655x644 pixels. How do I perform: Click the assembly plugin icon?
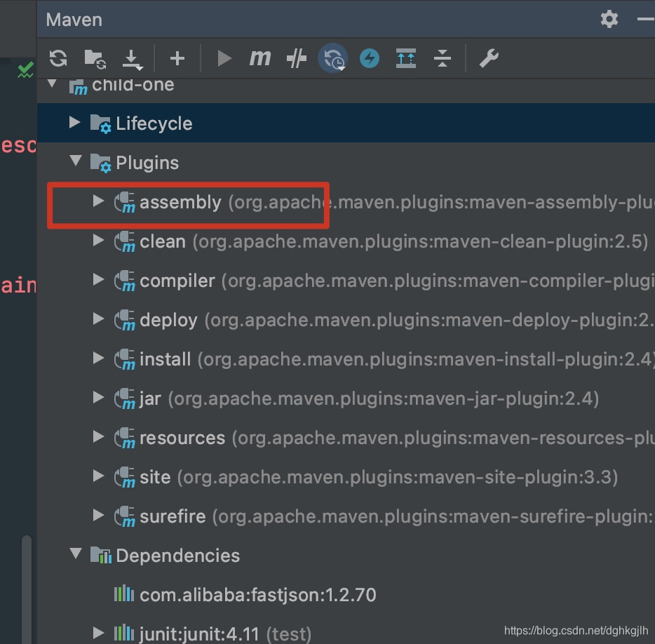(x=125, y=203)
